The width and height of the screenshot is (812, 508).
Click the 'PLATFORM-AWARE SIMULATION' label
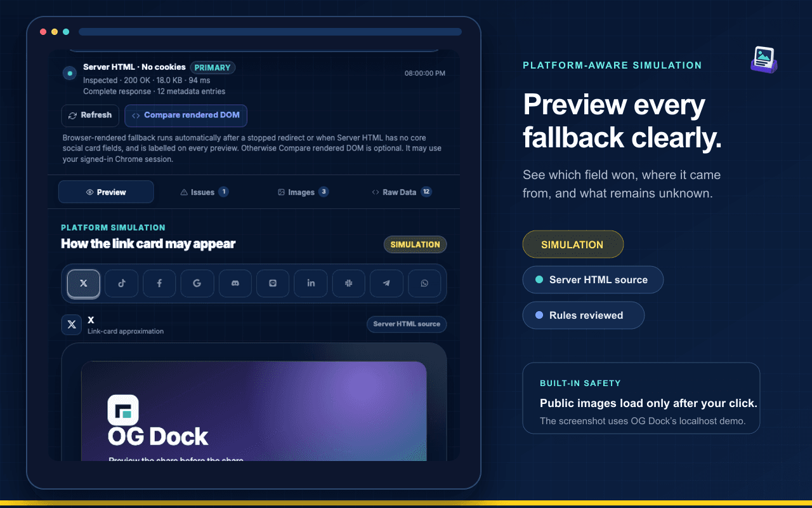point(612,65)
